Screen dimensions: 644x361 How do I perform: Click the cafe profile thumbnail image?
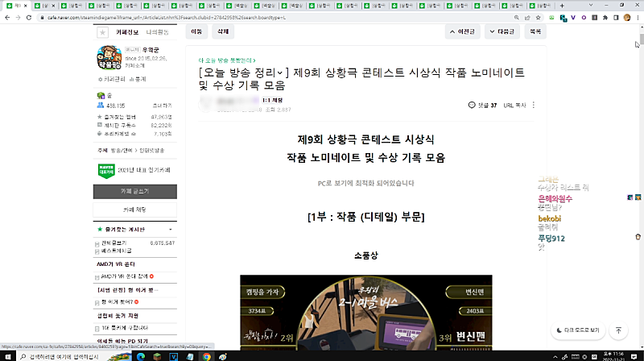tap(109, 57)
